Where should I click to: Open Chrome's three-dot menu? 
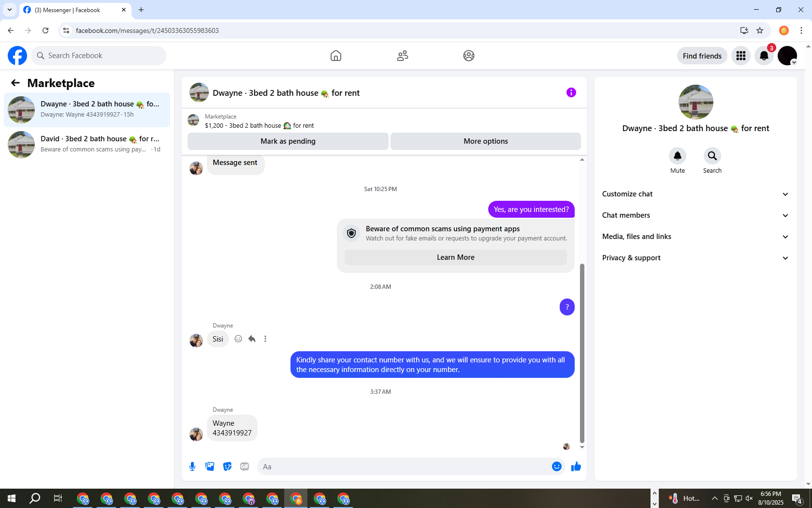[801, 30]
